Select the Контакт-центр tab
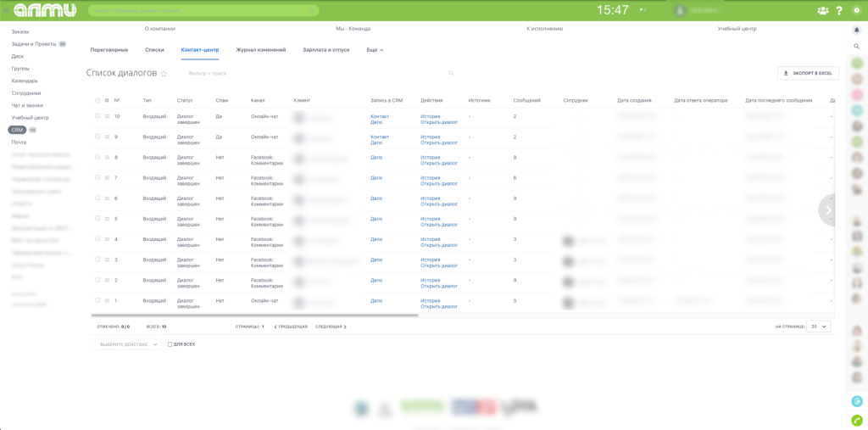868x430 pixels. coord(200,50)
